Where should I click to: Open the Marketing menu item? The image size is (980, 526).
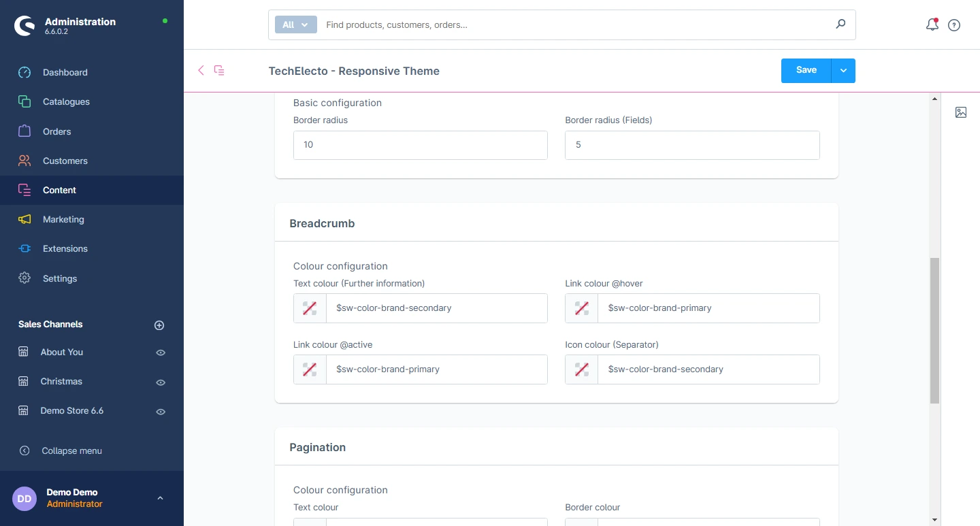coord(63,219)
